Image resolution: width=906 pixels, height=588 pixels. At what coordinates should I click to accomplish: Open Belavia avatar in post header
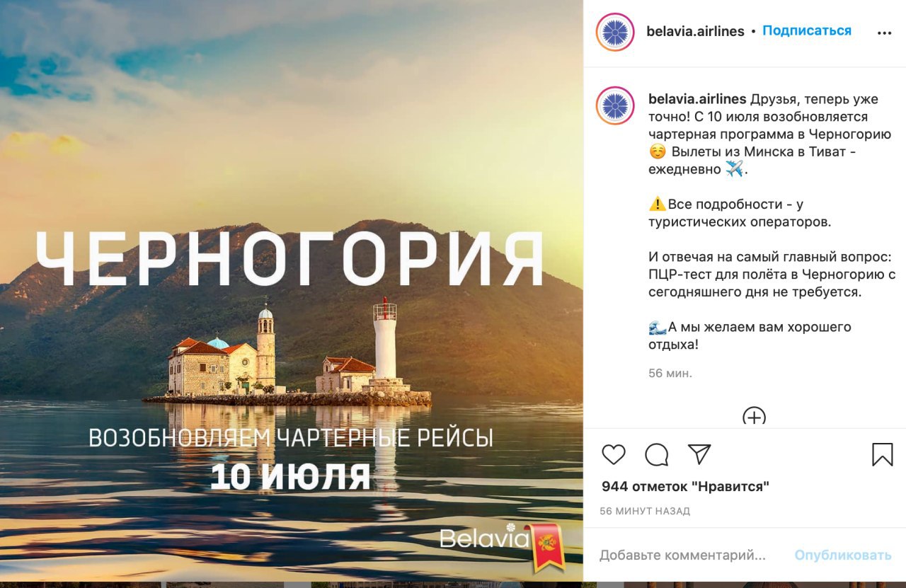615,32
